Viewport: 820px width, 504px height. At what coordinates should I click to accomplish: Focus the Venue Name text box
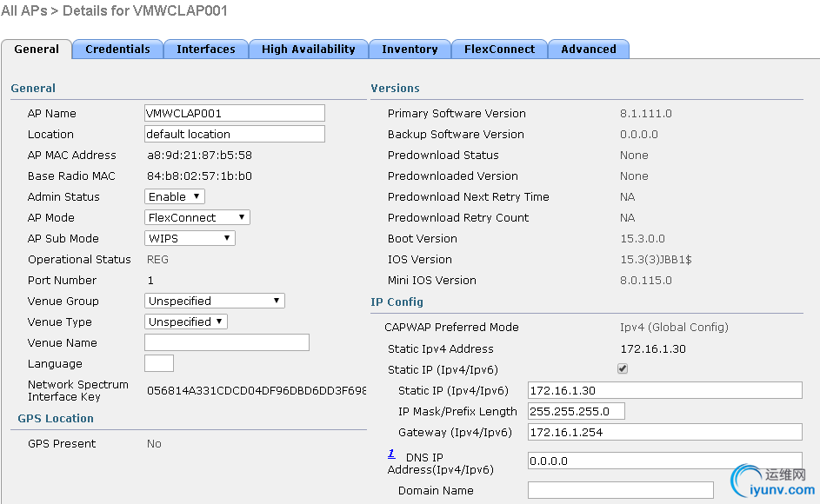tap(226, 343)
